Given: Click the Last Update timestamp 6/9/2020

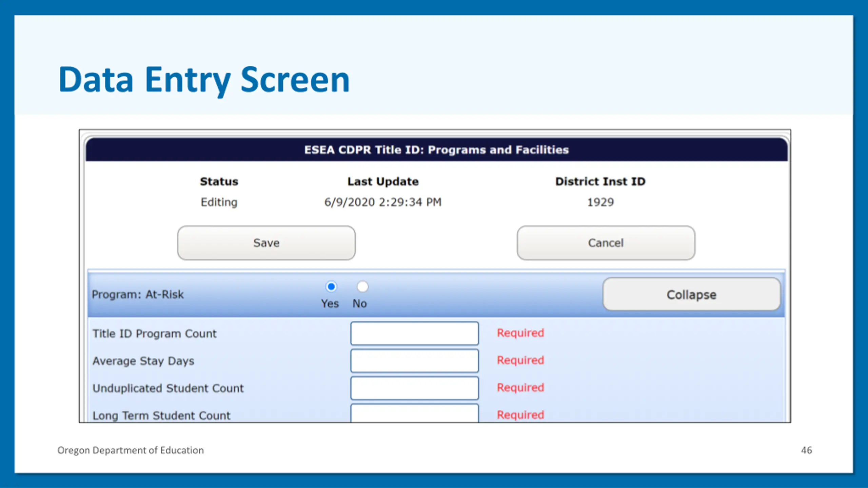Looking at the screenshot, I should [383, 202].
